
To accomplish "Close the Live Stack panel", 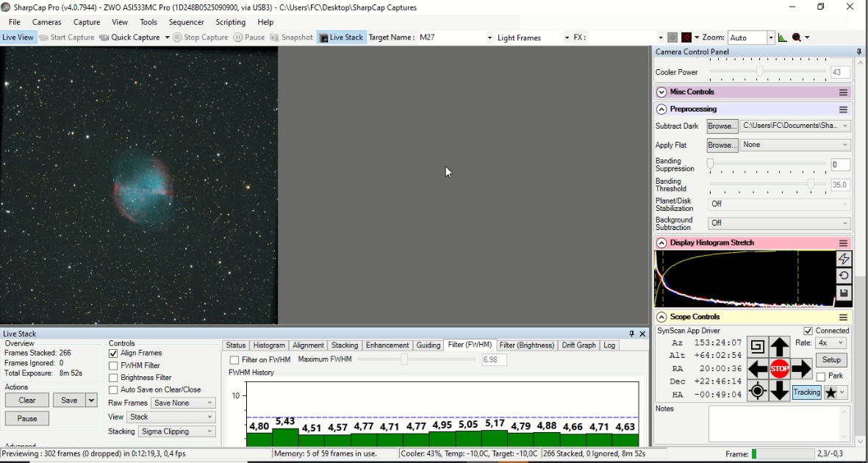I will click(642, 334).
